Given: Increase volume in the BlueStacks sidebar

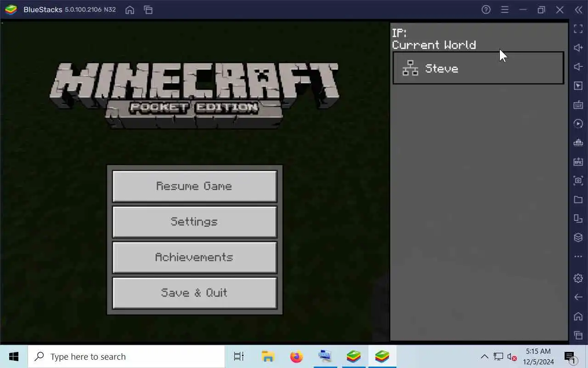Looking at the screenshot, I should 578,48.
